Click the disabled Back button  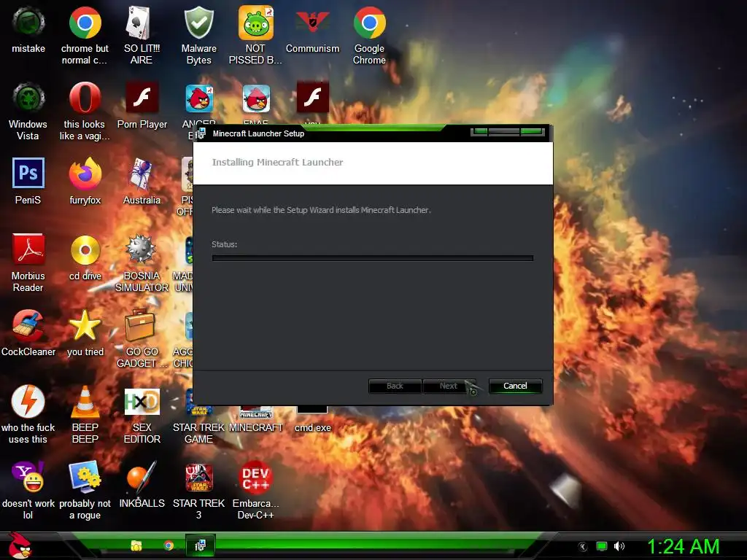tap(395, 386)
